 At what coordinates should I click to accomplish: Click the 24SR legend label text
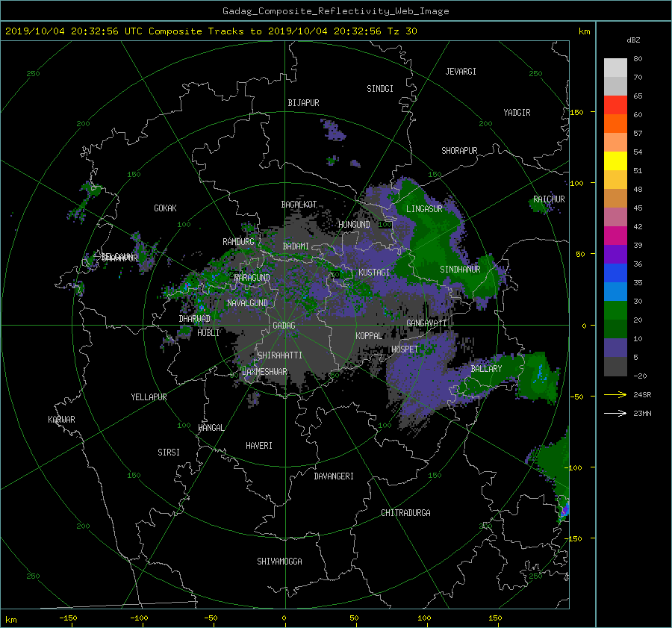click(x=642, y=395)
